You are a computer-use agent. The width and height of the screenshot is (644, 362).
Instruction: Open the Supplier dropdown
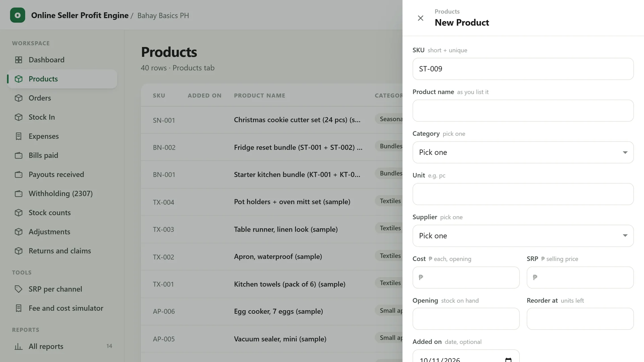click(x=523, y=236)
